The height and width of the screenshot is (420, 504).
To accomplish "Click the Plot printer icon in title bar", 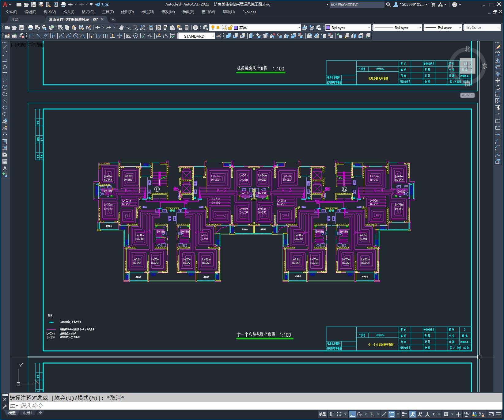I will point(63,4).
